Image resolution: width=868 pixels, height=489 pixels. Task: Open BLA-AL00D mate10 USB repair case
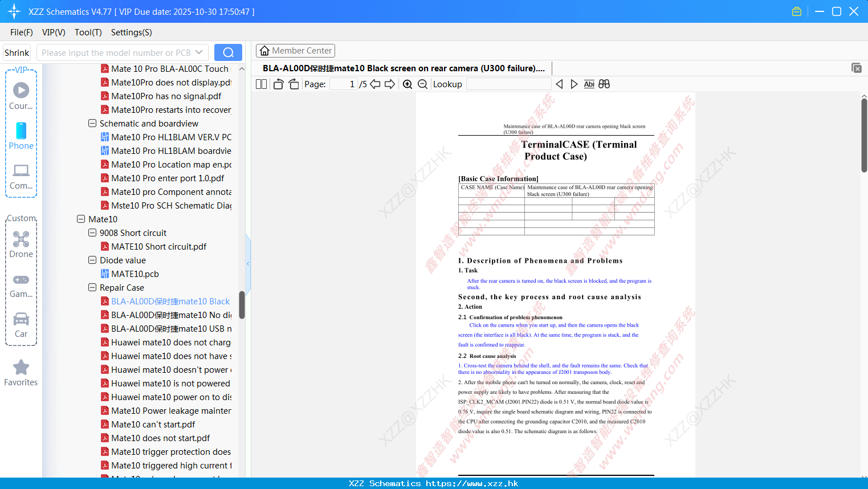pos(171,328)
